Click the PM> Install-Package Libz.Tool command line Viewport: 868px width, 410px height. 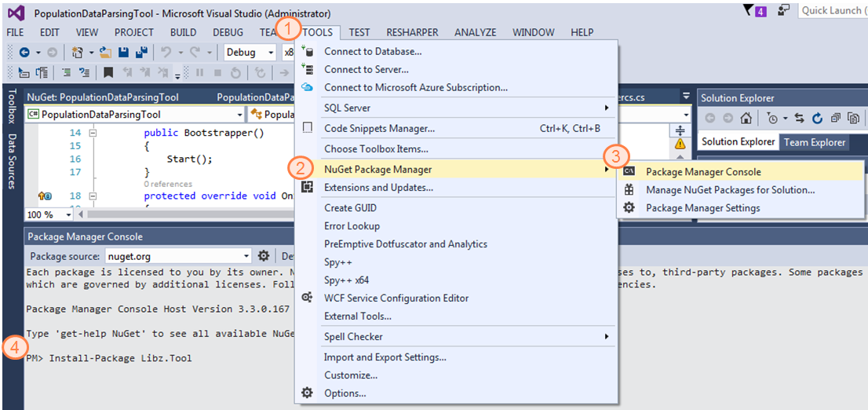(109, 358)
